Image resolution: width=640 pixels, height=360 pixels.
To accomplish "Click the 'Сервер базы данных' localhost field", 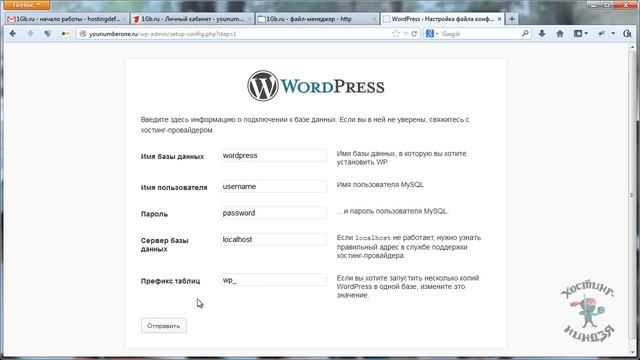I will (273, 240).
